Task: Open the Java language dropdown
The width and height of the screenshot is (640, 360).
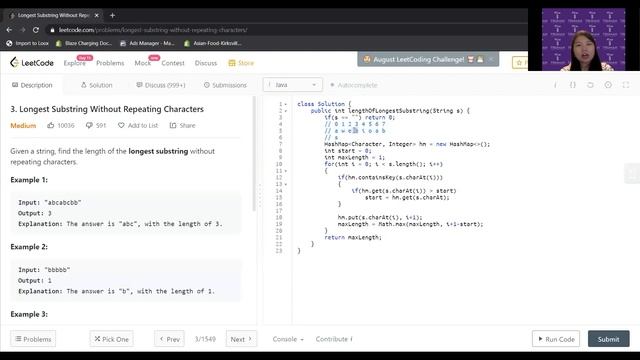Action: pos(293,84)
